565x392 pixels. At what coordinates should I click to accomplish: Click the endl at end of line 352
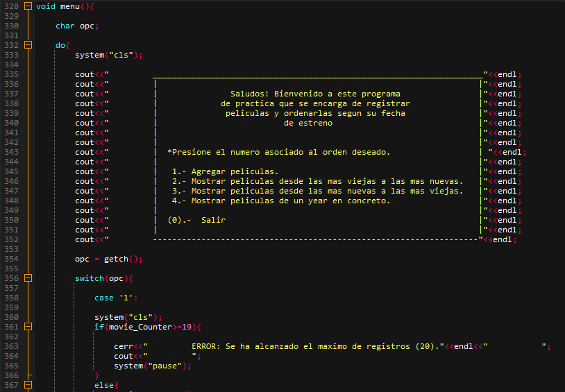coord(503,239)
